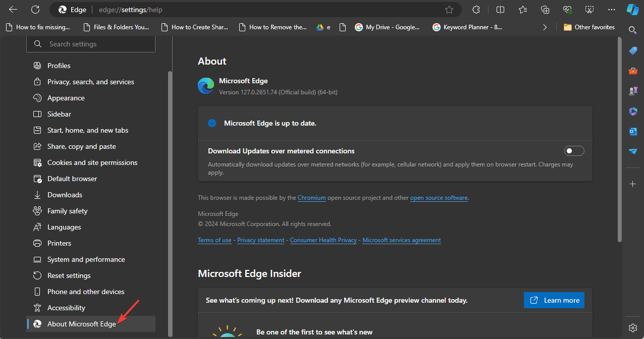
Task: Click the main page vertical scrollbar
Action: pos(620,139)
